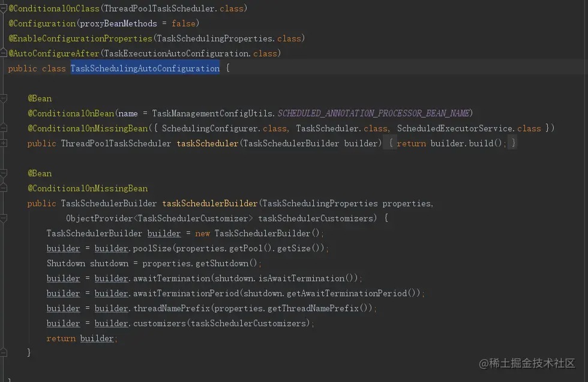This screenshot has height=382, width=588.
Task: Click the taskSchedulerBuilder method name
Action: coord(209,203)
